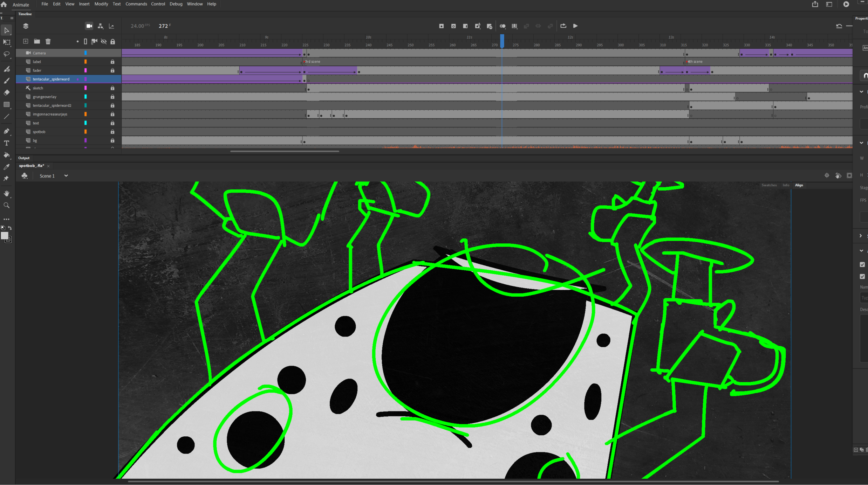This screenshot has width=868, height=485.
Task: Open the Window menu
Action: [195, 4]
